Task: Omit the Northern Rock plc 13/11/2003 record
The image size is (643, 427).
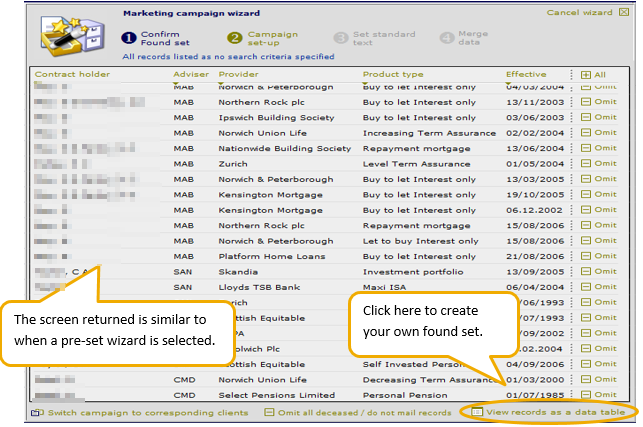Action: tap(599, 102)
